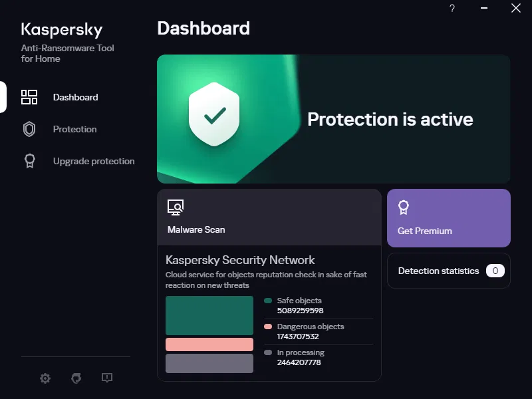Click the Safe objects label
Image resolution: width=532 pixels, height=399 pixels.
pos(299,301)
